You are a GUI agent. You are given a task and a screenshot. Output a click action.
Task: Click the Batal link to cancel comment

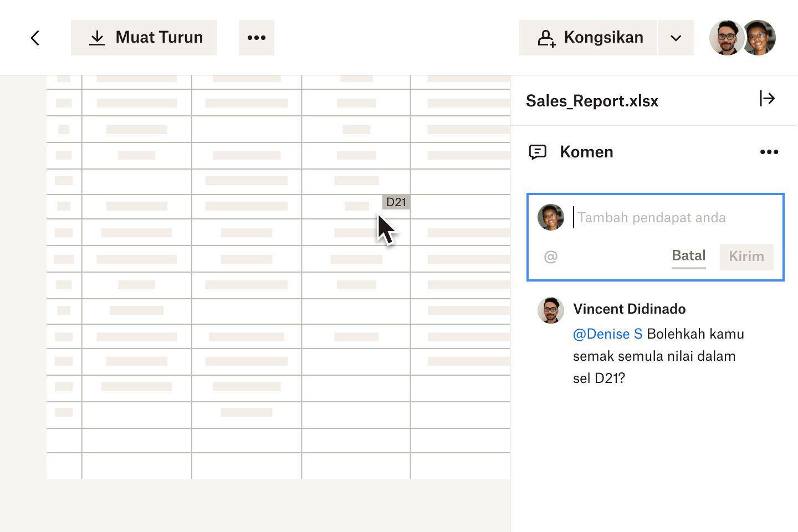point(688,255)
